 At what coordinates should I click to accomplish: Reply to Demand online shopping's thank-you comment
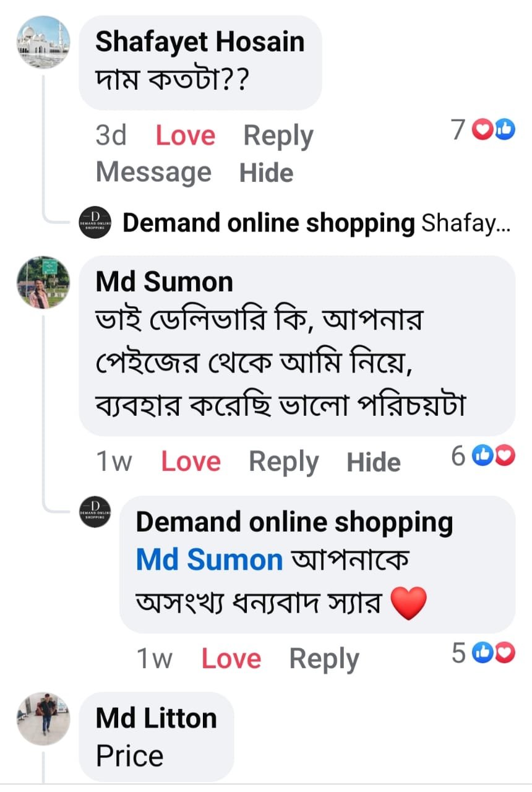click(324, 659)
